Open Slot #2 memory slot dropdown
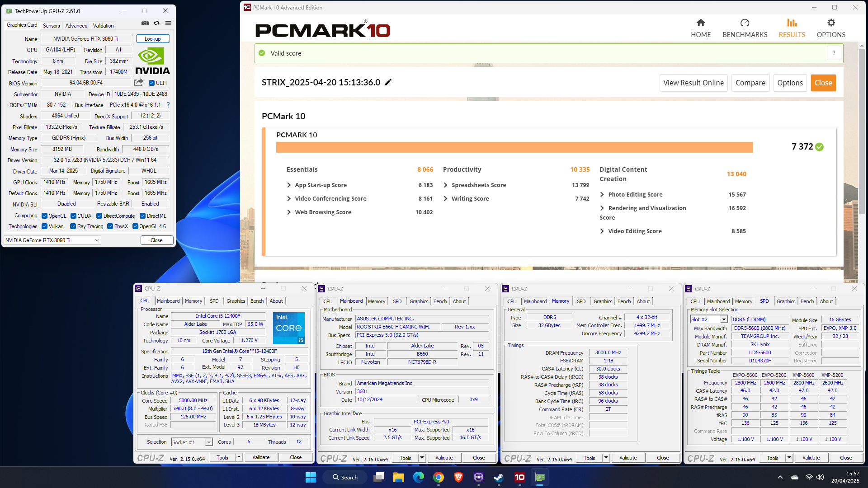Screen dimensions: 868x488 point(709,319)
